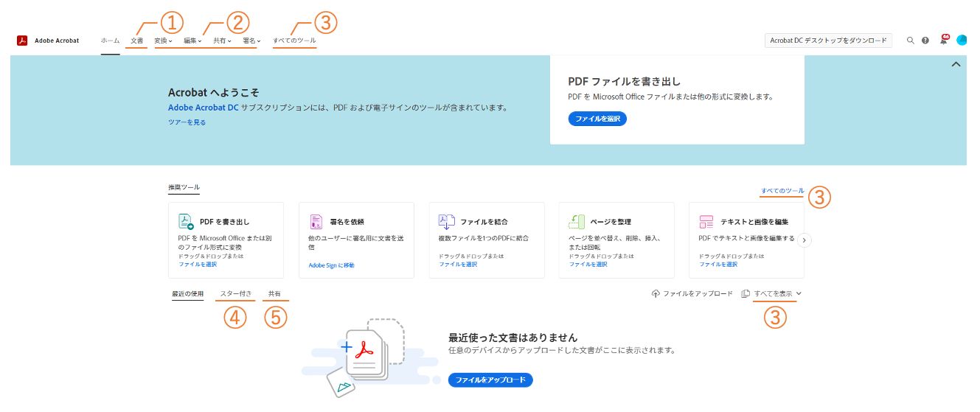The width and height of the screenshot is (980, 412).
Task: Click the 署名を依頼 card icon
Action: point(316,221)
